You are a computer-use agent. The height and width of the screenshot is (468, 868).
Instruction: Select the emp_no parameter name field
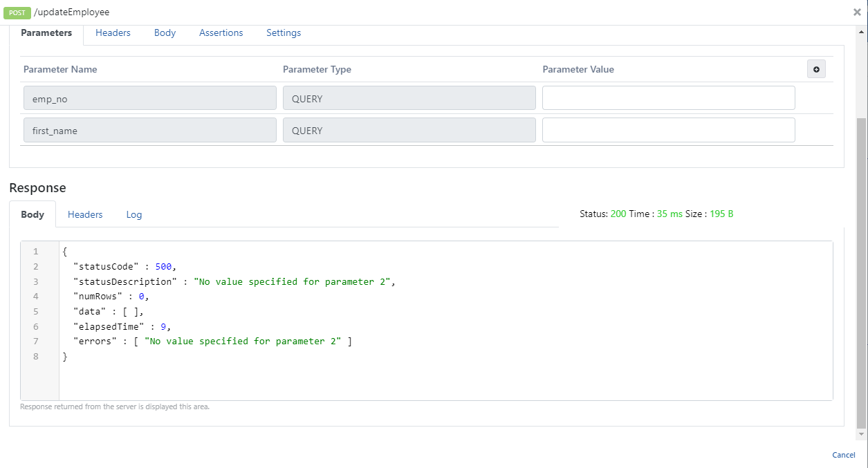(149, 98)
